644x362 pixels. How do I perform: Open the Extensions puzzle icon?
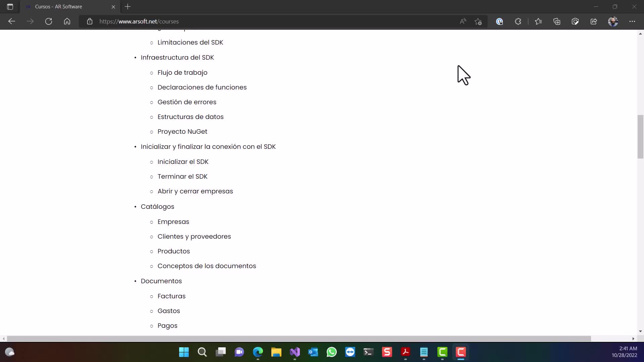pos(518,21)
